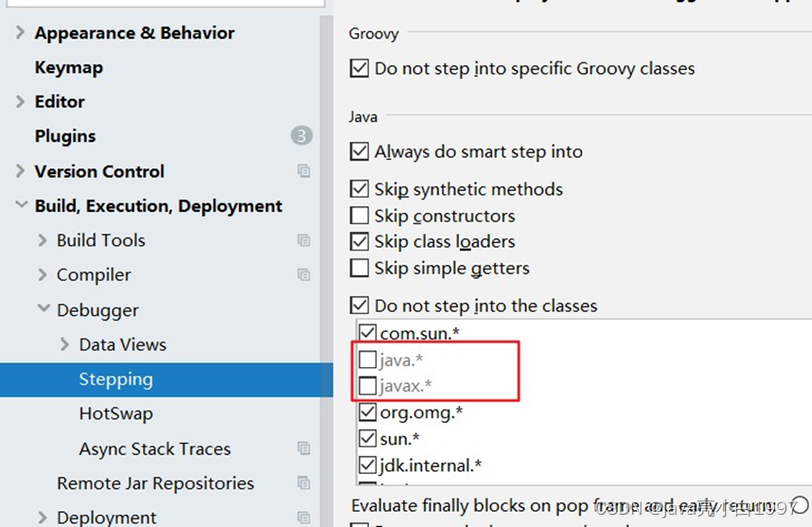Expand the Appearance & Behavior section
812x527 pixels.
click(x=21, y=33)
